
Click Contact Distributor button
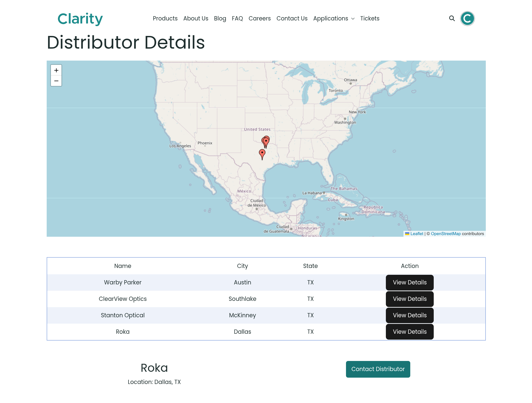(378, 369)
